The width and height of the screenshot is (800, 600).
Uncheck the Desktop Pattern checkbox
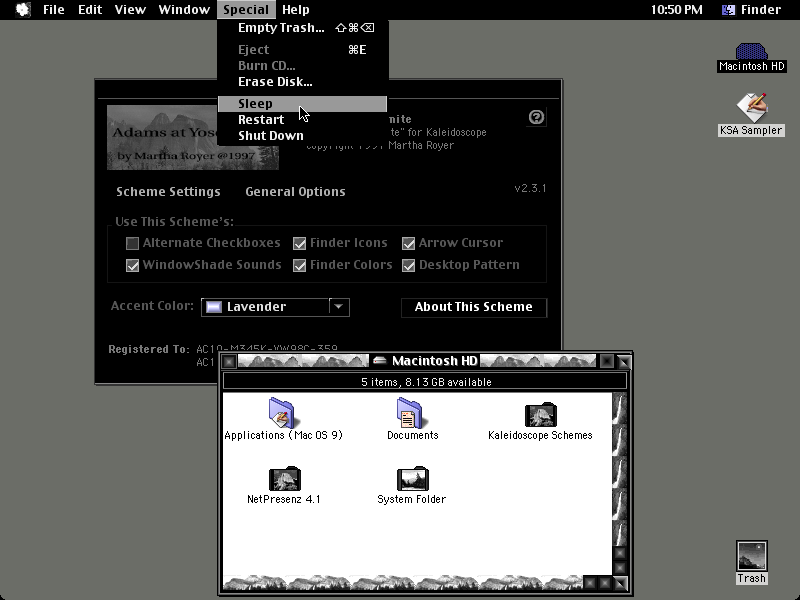[408, 265]
